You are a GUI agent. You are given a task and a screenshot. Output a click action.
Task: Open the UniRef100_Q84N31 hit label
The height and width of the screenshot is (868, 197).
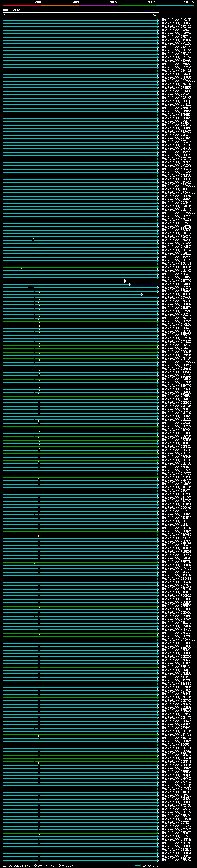(176, 284)
